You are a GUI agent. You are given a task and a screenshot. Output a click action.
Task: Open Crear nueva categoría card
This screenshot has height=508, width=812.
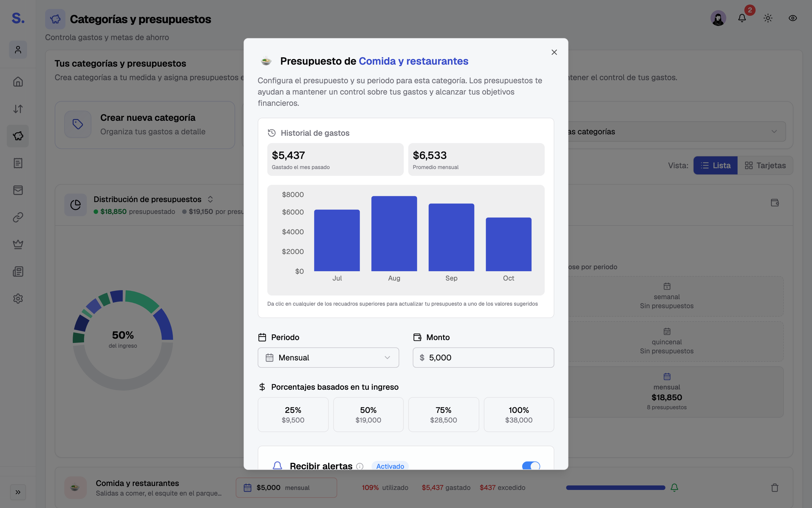click(145, 125)
